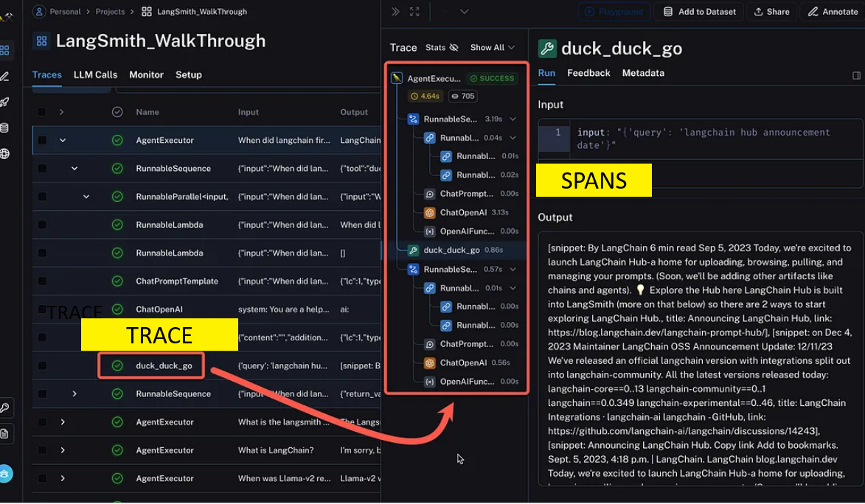Click the Add to Dataset button
Screen dimensions: 865x504
(x=699, y=12)
